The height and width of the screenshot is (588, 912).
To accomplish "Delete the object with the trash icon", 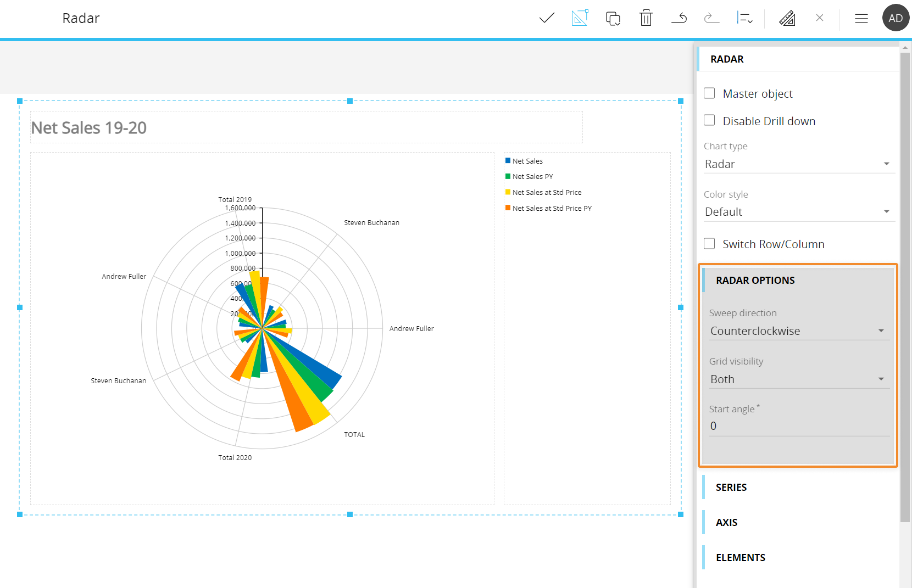I will point(646,18).
